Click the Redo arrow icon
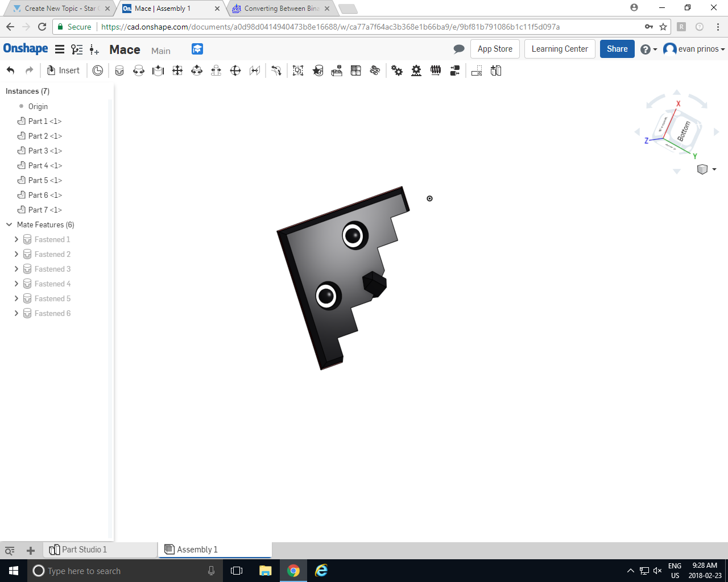Image resolution: width=728 pixels, height=582 pixels. pos(28,70)
